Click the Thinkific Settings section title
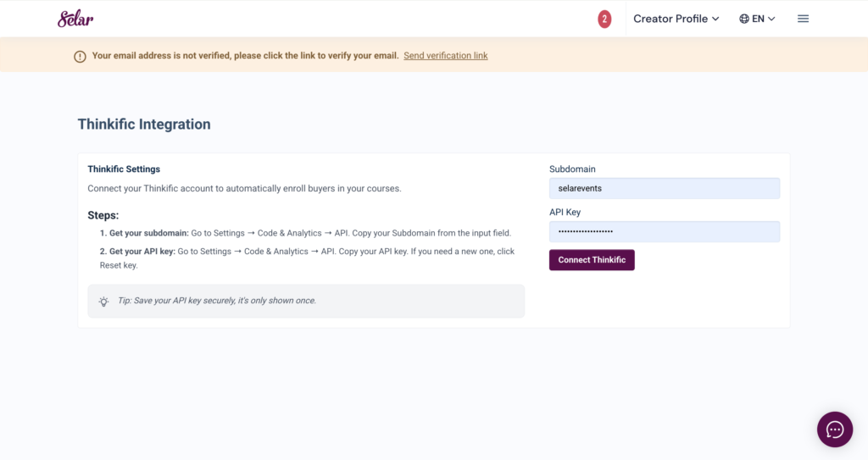The height and width of the screenshot is (460, 868). [124, 169]
